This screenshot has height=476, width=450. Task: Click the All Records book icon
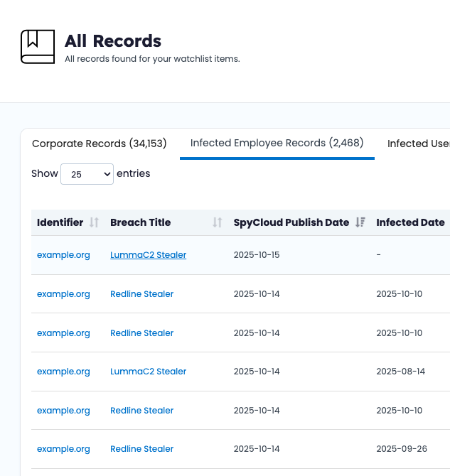38,47
